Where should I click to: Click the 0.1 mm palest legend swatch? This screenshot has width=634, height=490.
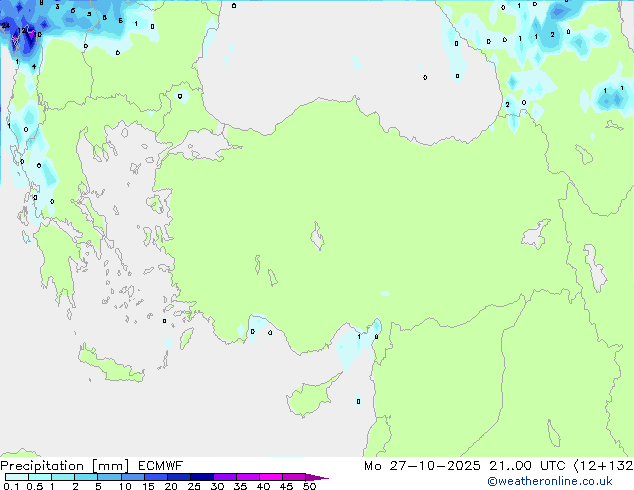tap(17, 477)
